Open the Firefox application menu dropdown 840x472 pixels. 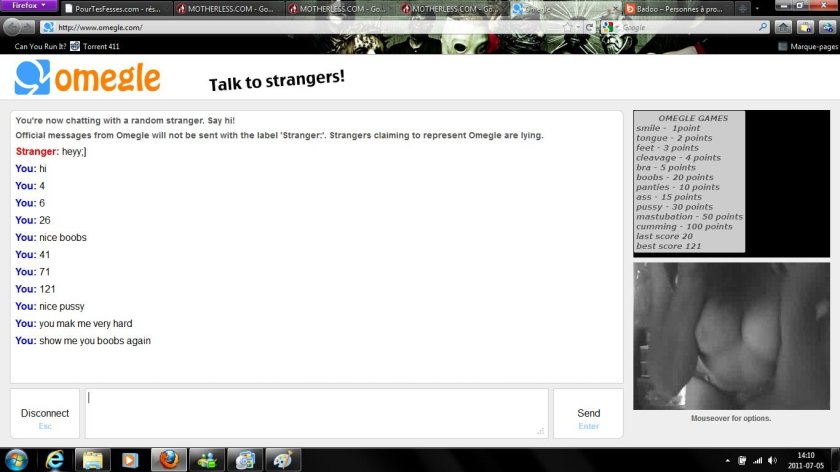tap(29, 5)
